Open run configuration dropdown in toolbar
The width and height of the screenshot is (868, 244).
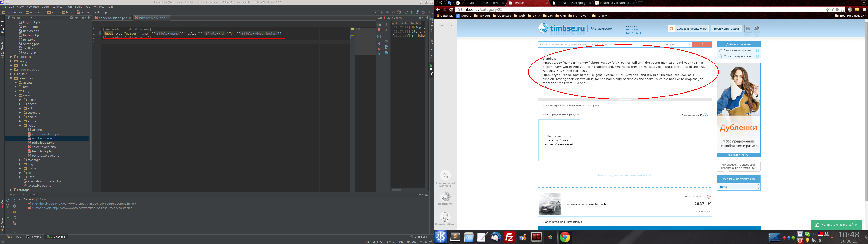(375, 12)
